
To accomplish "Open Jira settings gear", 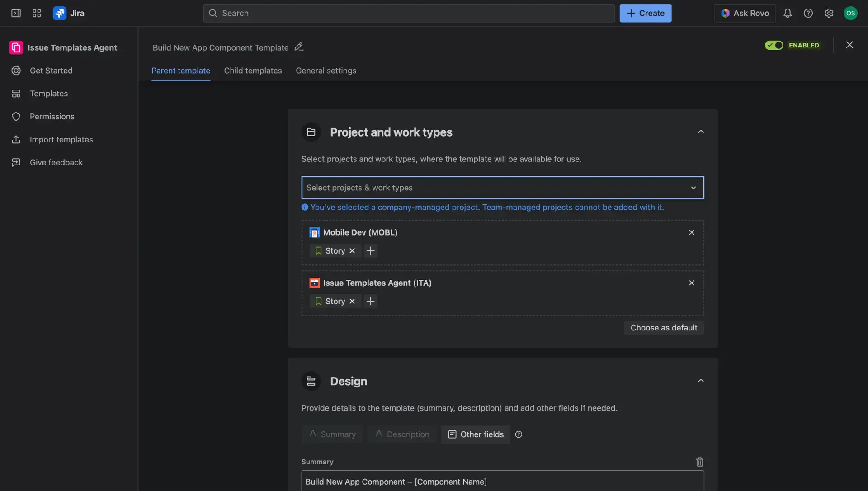I will click(829, 13).
